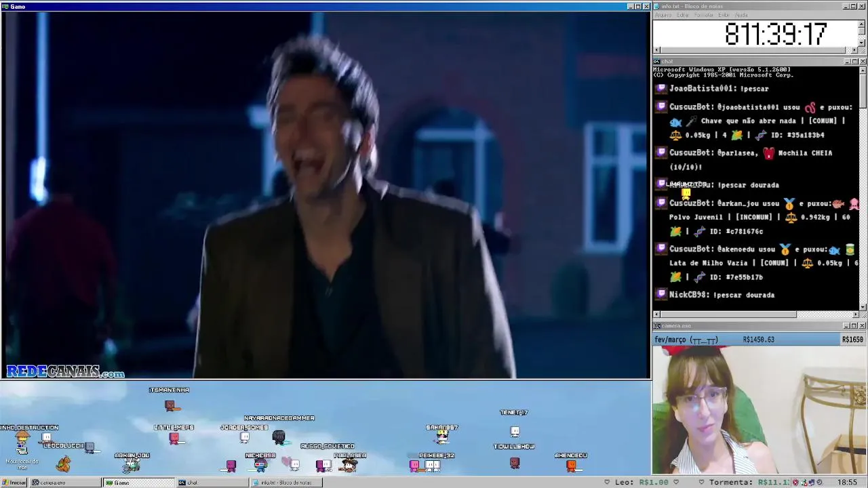
Task: Click the R$1650 goal label
Action: point(852,340)
